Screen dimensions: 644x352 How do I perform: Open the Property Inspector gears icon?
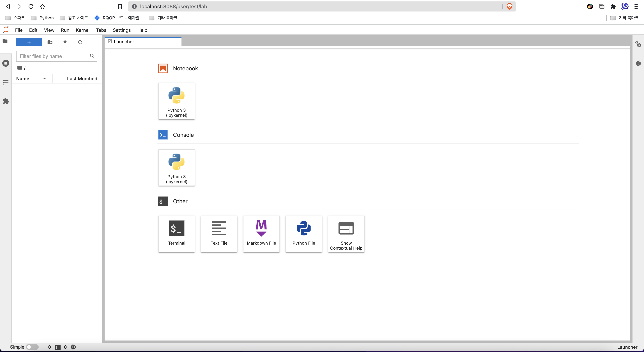tap(638, 44)
